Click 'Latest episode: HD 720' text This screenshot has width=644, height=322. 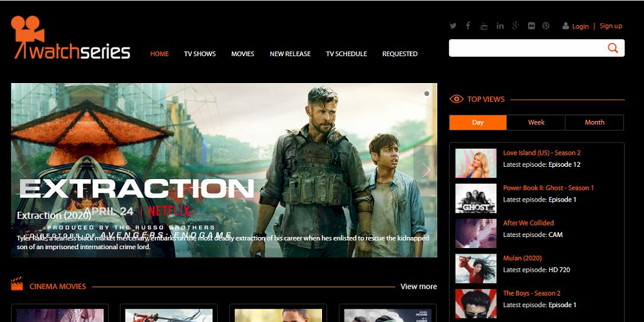[536, 270]
